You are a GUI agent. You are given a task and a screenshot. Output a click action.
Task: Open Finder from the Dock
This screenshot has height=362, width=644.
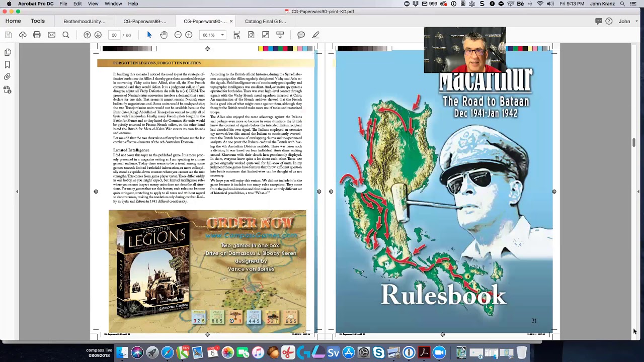click(x=122, y=353)
